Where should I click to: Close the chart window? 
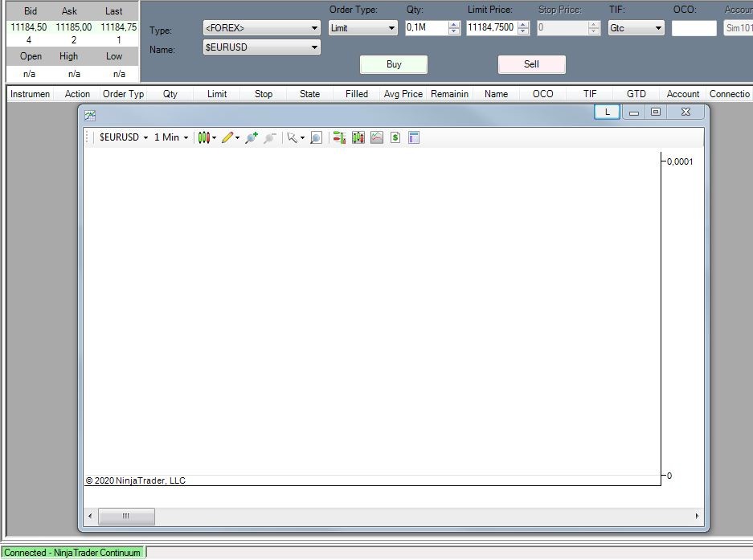coord(685,112)
